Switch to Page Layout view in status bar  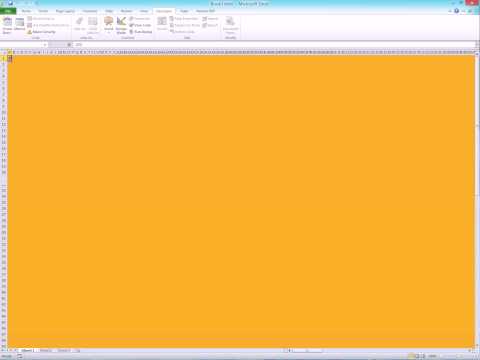[417, 356]
